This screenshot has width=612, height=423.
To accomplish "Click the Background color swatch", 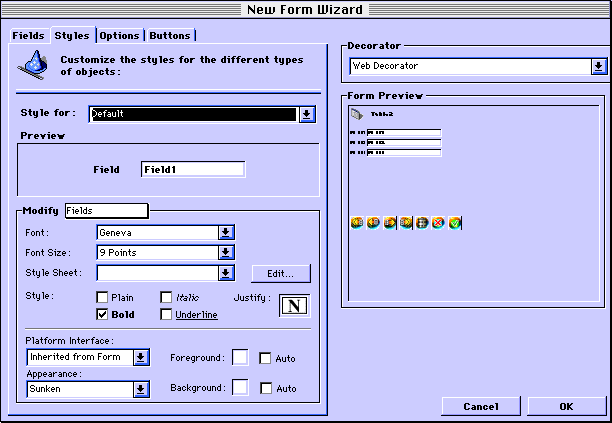I will point(240,388).
